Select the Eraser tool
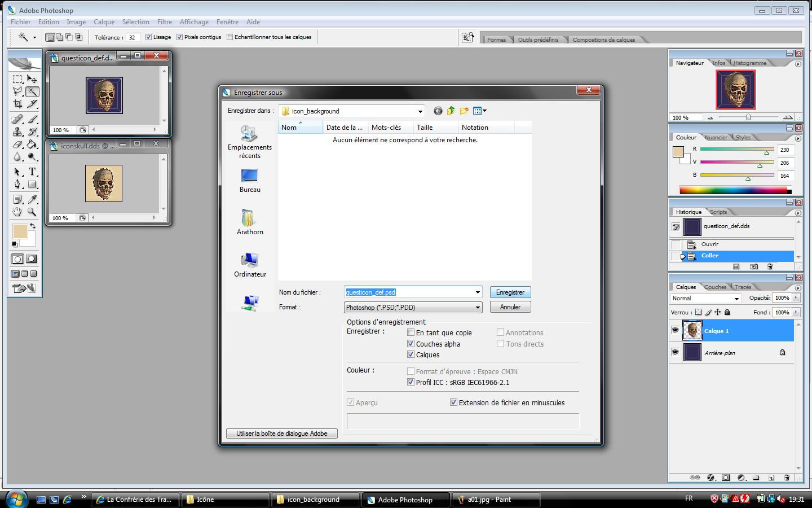 coord(17,144)
